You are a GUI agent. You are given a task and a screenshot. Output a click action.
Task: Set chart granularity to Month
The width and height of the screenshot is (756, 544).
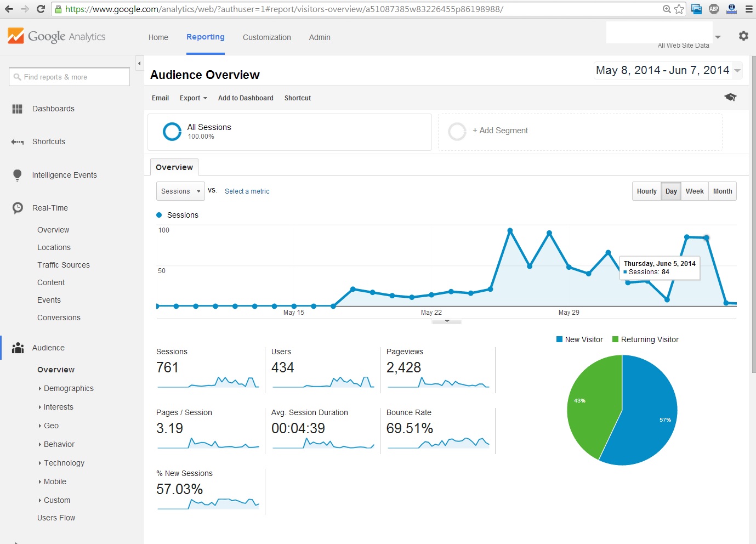pos(722,191)
